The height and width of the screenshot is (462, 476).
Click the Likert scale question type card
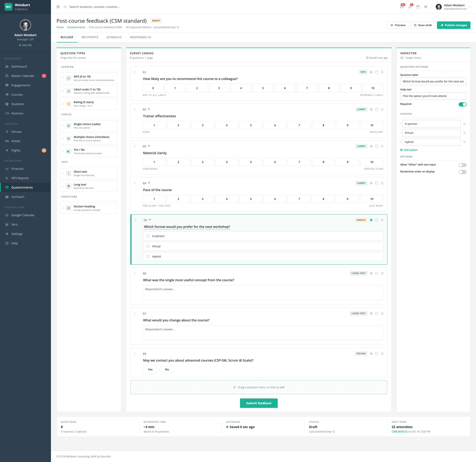click(x=89, y=91)
